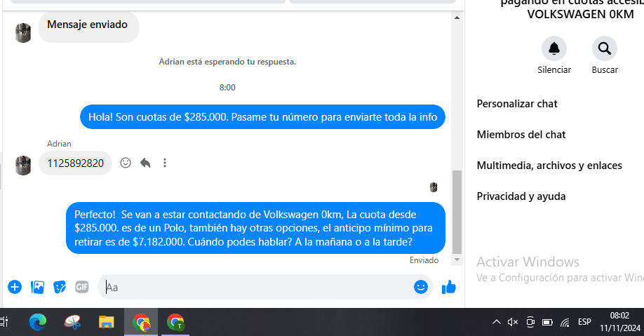Click the seen-by avatar indicator
644x336 pixels.
434,187
